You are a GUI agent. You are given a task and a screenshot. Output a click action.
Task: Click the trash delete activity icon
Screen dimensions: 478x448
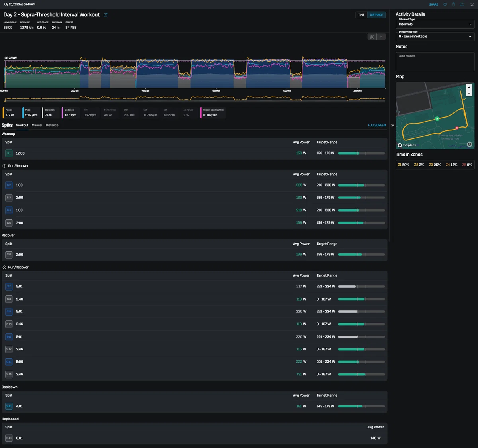pyautogui.click(x=453, y=4)
